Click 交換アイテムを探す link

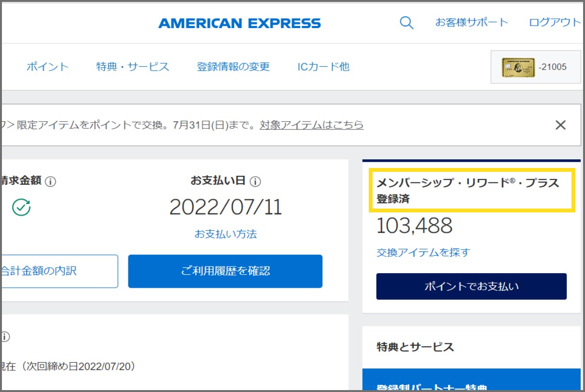coord(423,252)
